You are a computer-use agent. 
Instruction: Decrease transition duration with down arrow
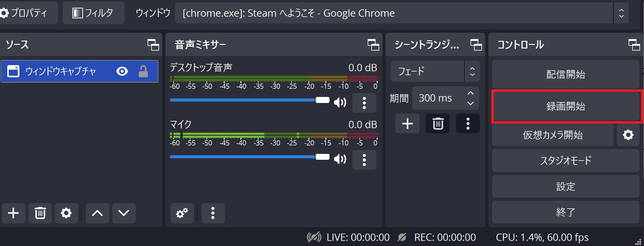(x=470, y=103)
